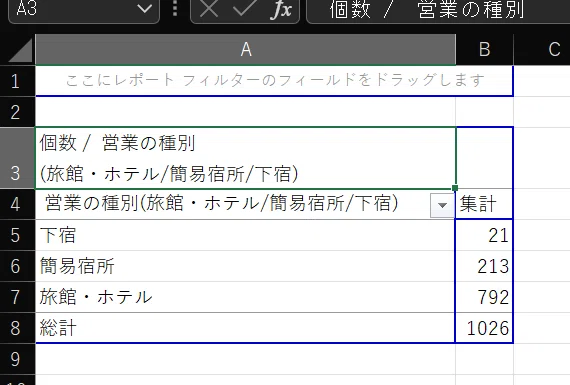Viewport: 570px width, 385px height.
Task: Select the total cell with value 1026
Action: [484, 328]
